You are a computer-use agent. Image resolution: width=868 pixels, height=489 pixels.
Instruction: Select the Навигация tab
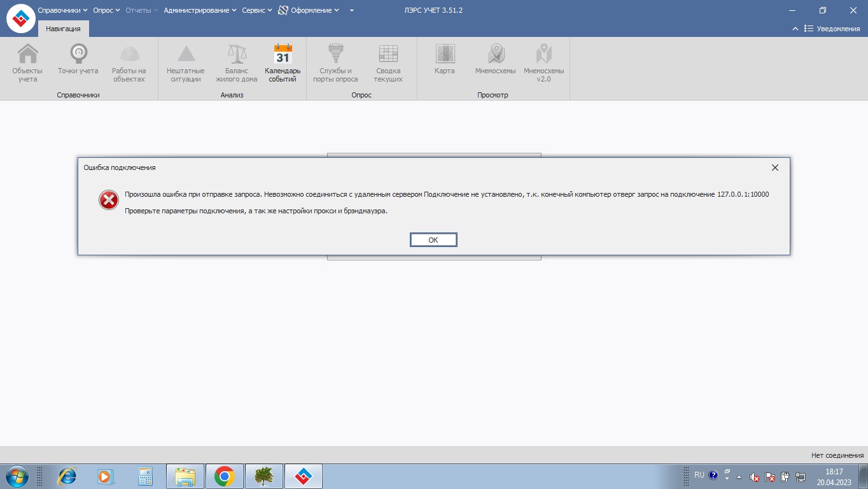coord(63,29)
